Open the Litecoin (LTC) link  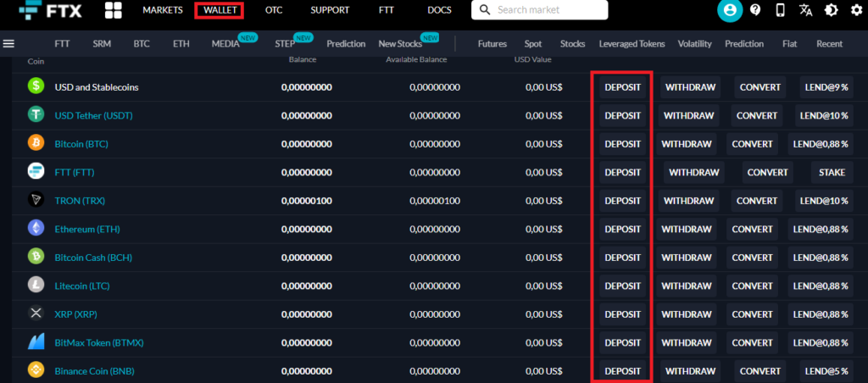point(82,286)
